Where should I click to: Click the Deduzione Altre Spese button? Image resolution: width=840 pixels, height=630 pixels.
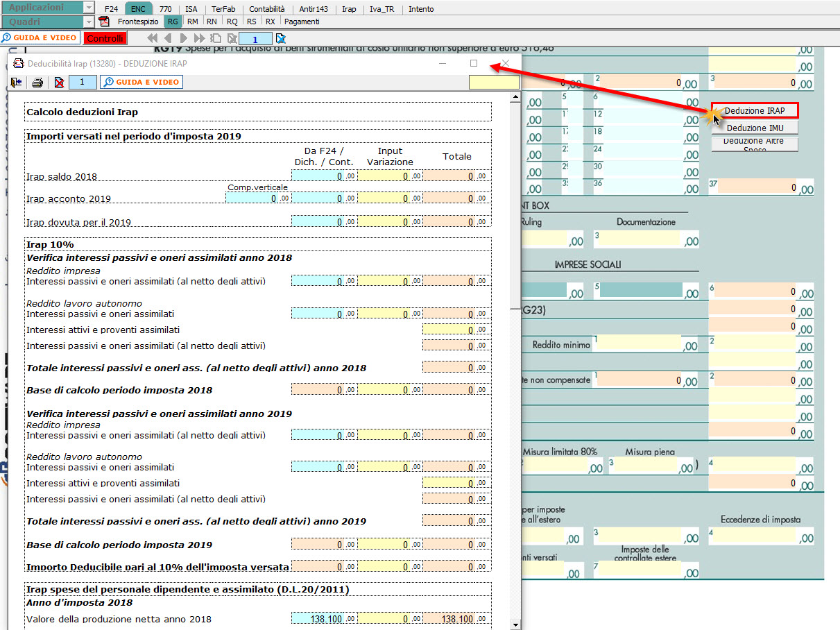(x=755, y=144)
